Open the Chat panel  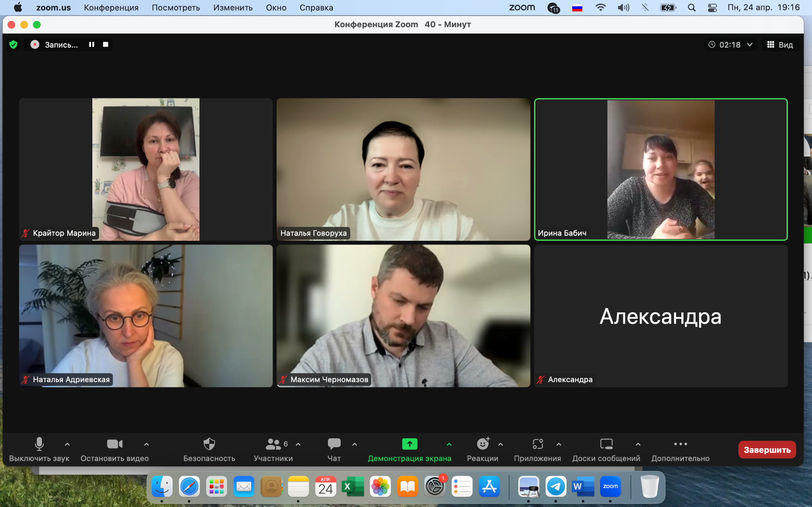[x=334, y=444]
